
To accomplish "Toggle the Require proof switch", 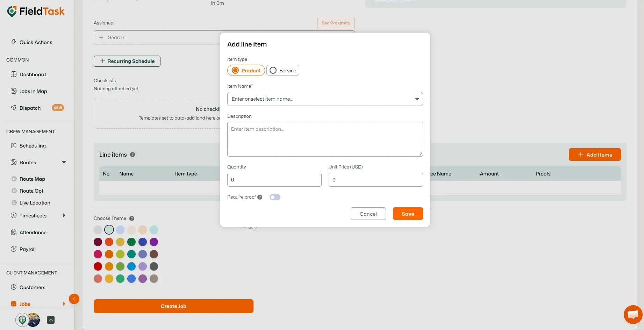I will pyautogui.click(x=275, y=197).
